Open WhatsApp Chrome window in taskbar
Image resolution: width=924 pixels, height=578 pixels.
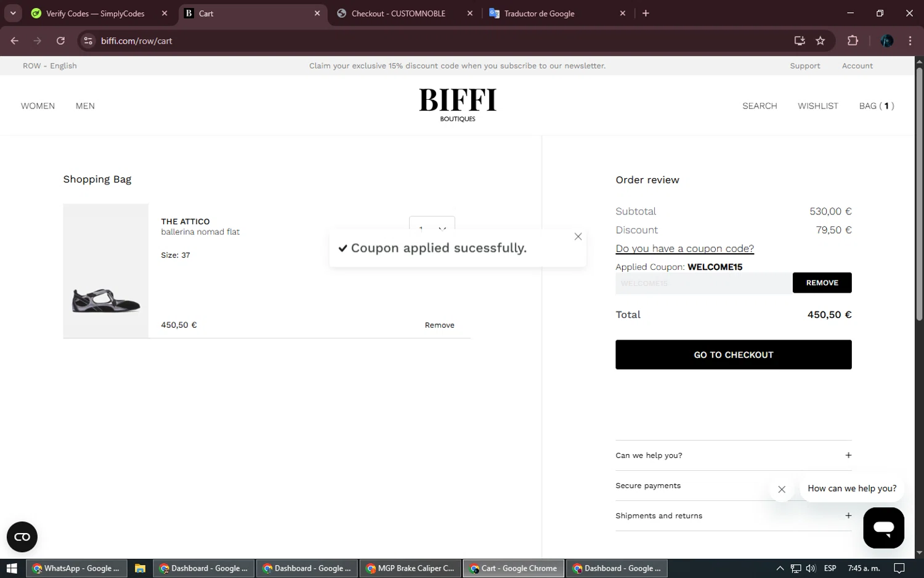(76, 568)
